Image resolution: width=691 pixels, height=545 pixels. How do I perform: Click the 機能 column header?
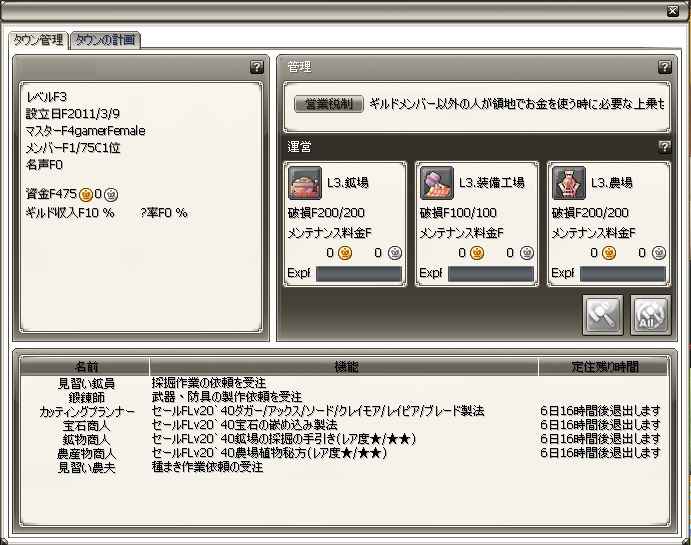tap(344, 367)
